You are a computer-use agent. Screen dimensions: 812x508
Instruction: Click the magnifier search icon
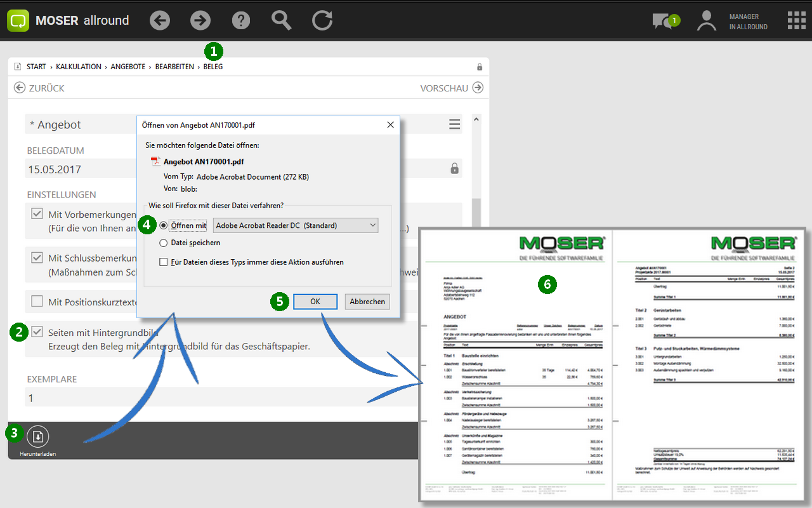[281, 20]
